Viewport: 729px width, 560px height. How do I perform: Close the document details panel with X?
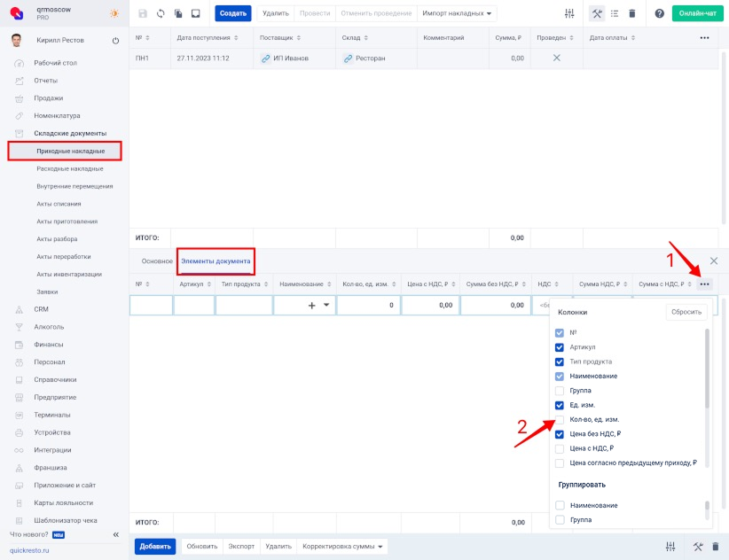(x=714, y=261)
